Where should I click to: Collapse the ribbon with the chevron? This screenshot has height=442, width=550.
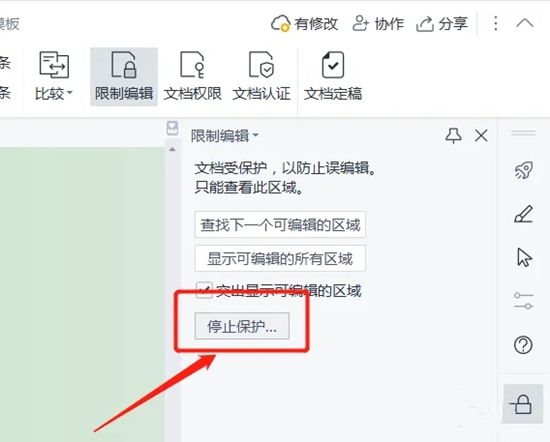[x=525, y=24]
